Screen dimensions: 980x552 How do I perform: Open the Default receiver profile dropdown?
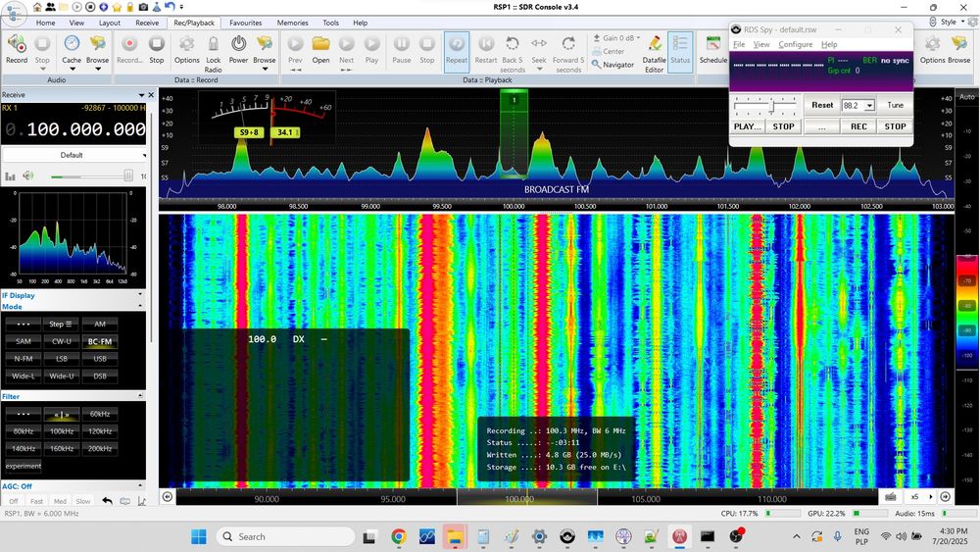click(72, 155)
